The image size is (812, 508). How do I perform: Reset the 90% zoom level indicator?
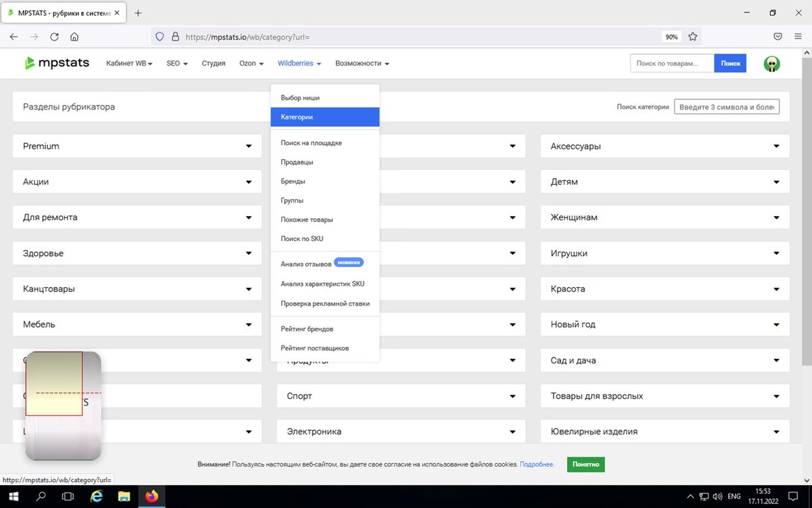(671, 37)
